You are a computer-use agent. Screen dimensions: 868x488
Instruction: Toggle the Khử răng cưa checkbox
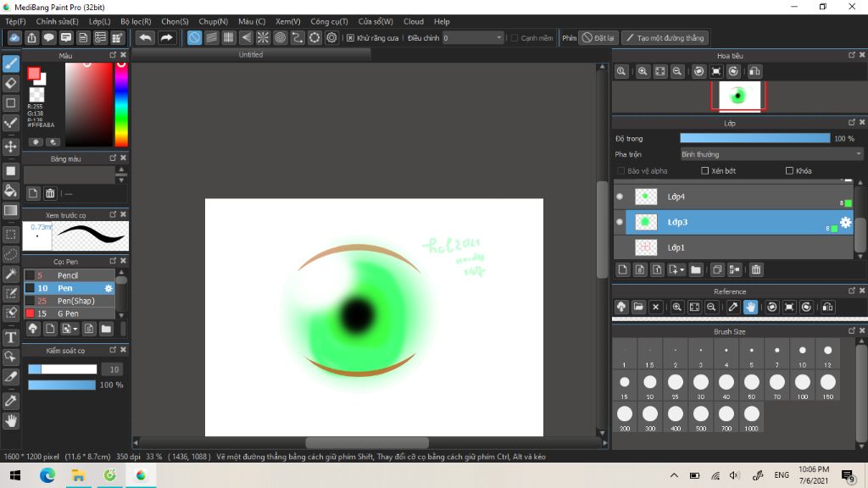point(350,37)
